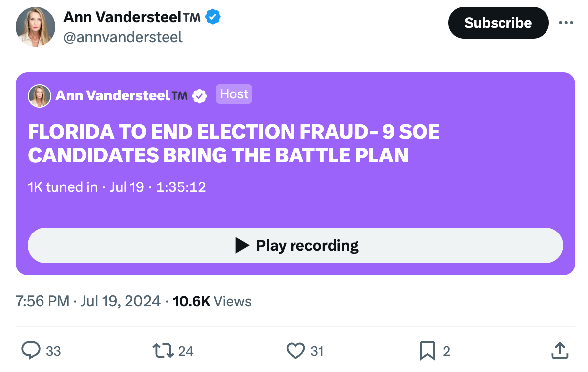
Task: Click the Play recording button label
Action: click(307, 245)
